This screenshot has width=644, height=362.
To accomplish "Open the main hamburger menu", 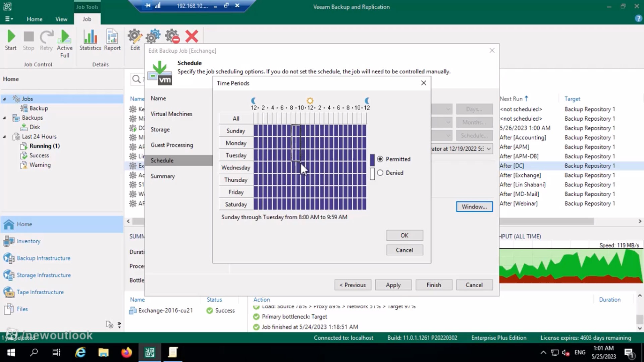I will tap(9, 19).
